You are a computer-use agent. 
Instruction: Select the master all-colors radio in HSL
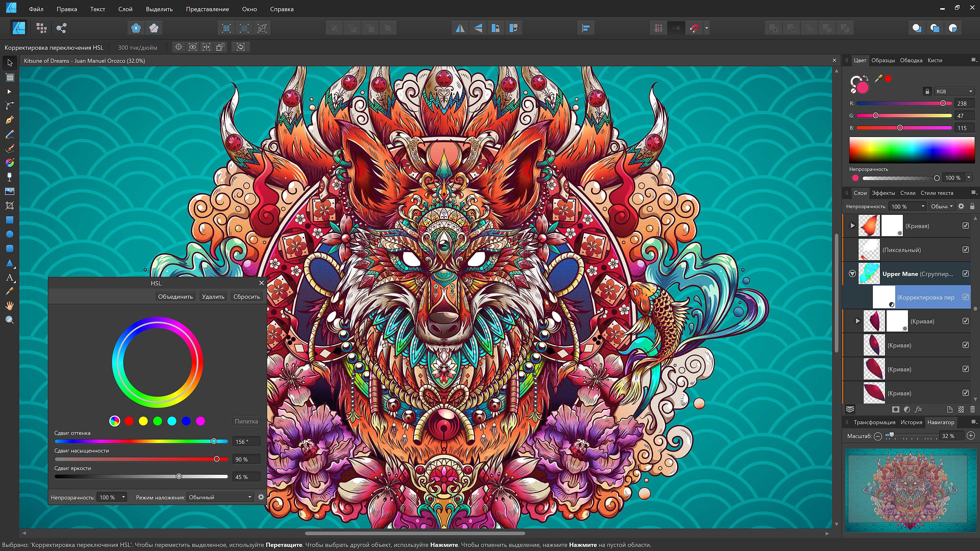[115, 421]
